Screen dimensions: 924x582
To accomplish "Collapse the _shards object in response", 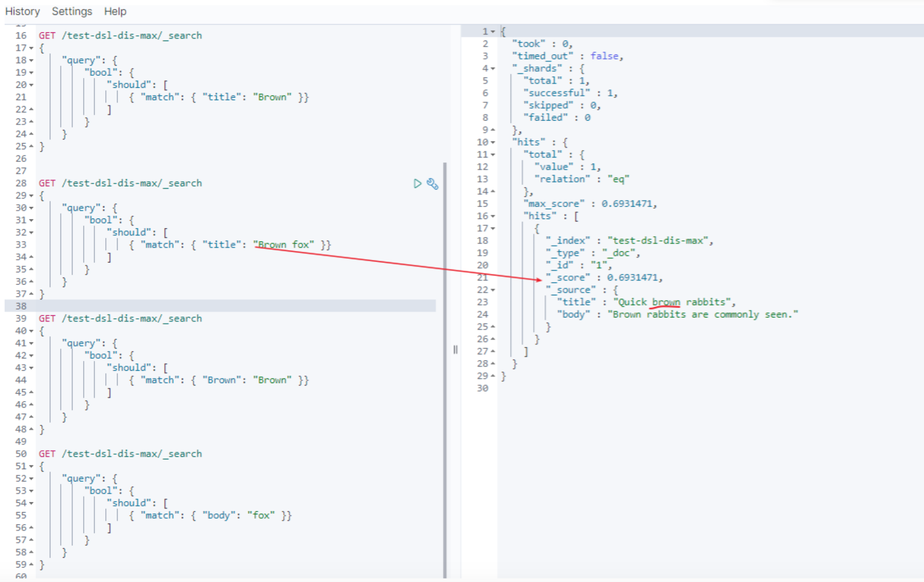I will point(493,69).
